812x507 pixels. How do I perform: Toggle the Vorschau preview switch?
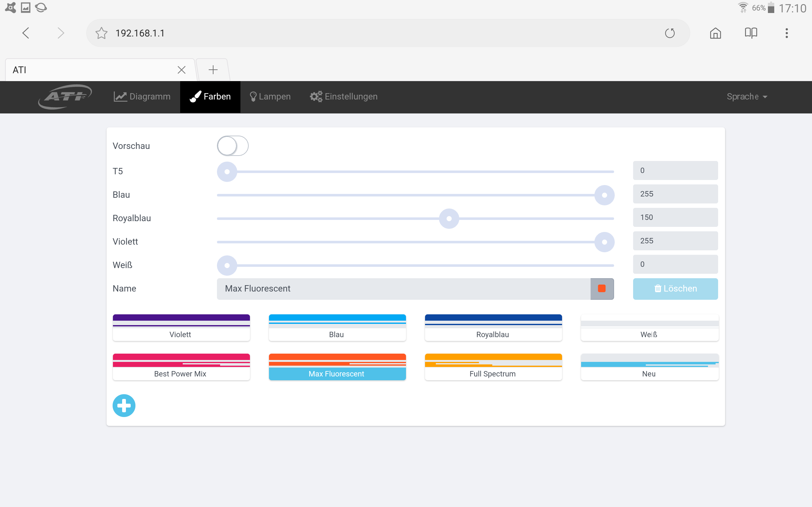[232, 146]
